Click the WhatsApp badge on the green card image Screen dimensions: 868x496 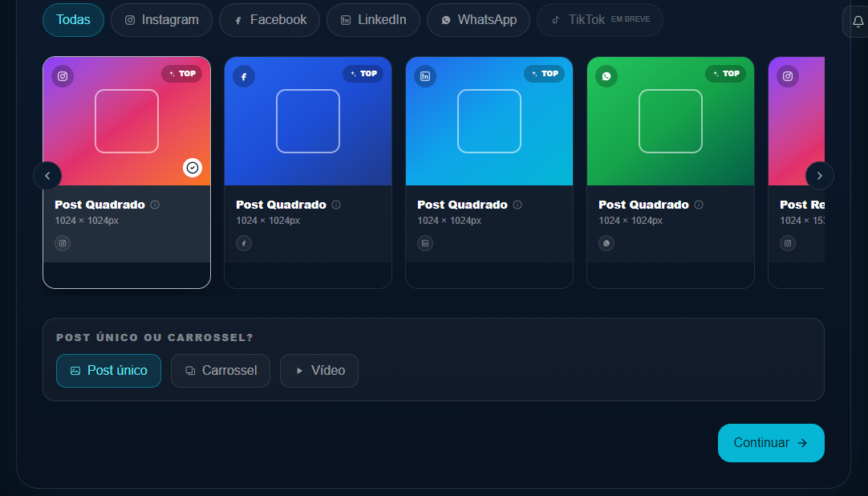pos(606,75)
